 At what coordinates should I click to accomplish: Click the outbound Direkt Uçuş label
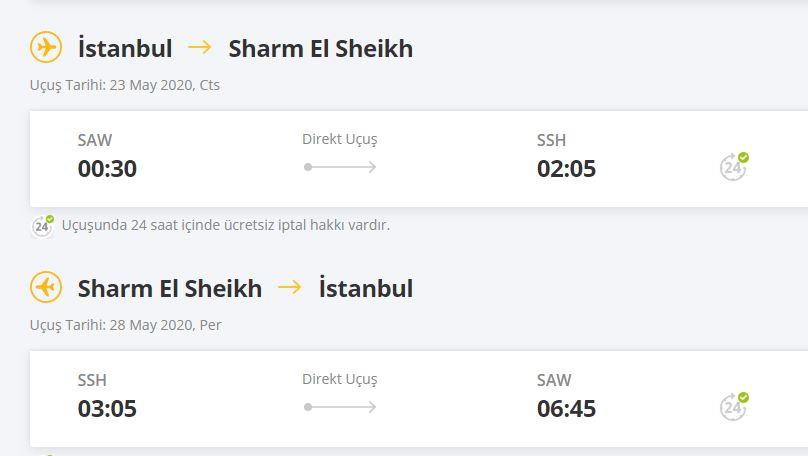340,139
